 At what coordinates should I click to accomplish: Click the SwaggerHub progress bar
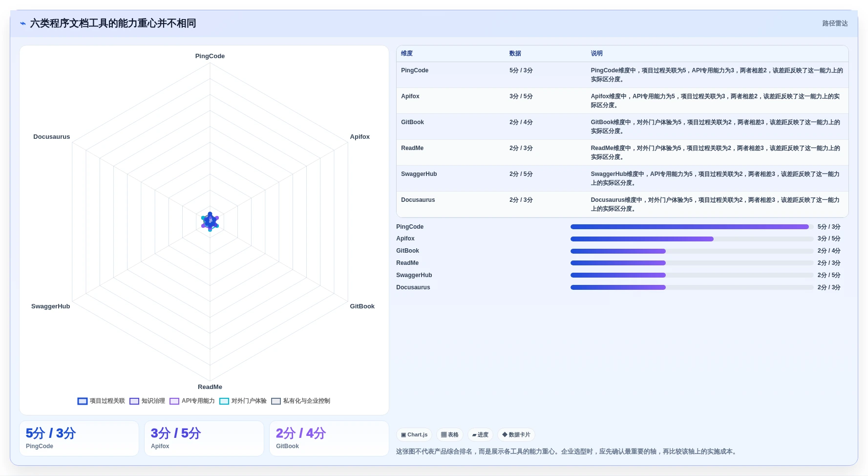tap(692, 275)
